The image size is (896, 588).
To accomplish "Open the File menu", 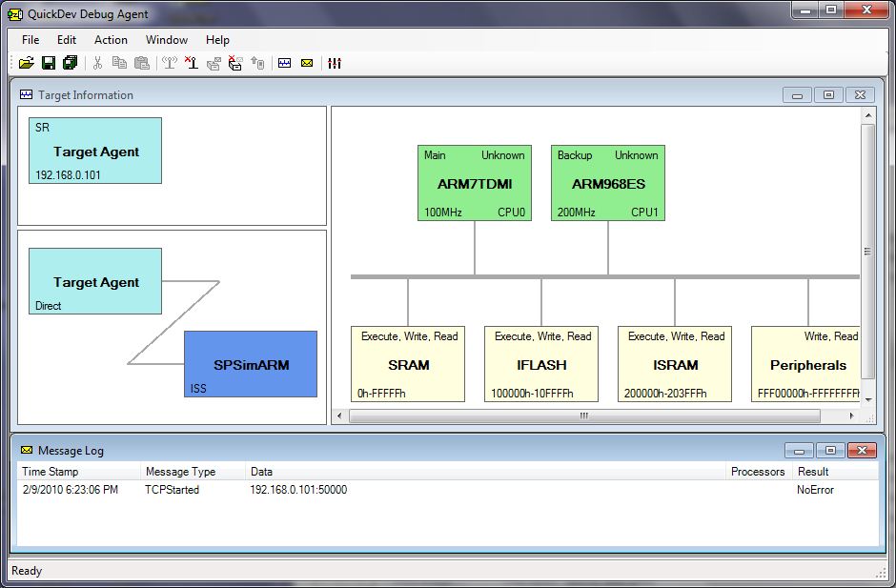I will pos(31,39).
